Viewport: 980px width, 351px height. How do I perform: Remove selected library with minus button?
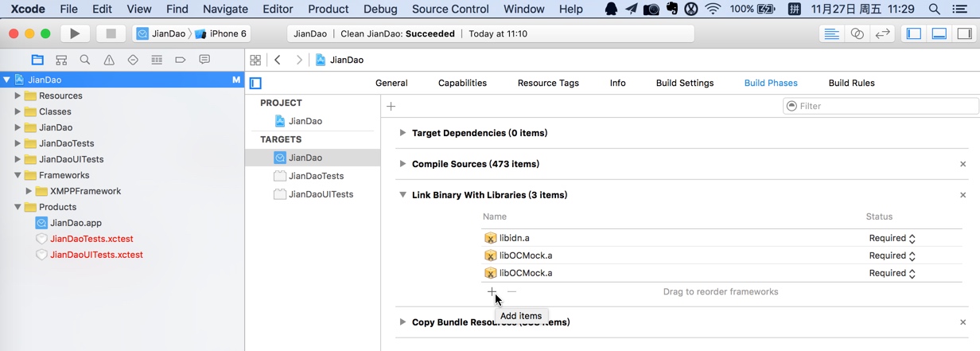click(511, 291)
